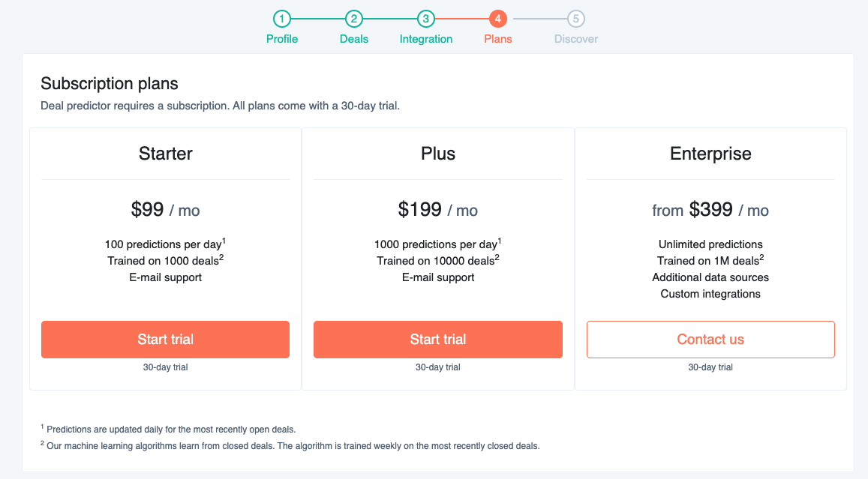The height and width of the screenshot is (479, 868).
Task: Select the Plus plan heading
Action: (x=438, y=154)
